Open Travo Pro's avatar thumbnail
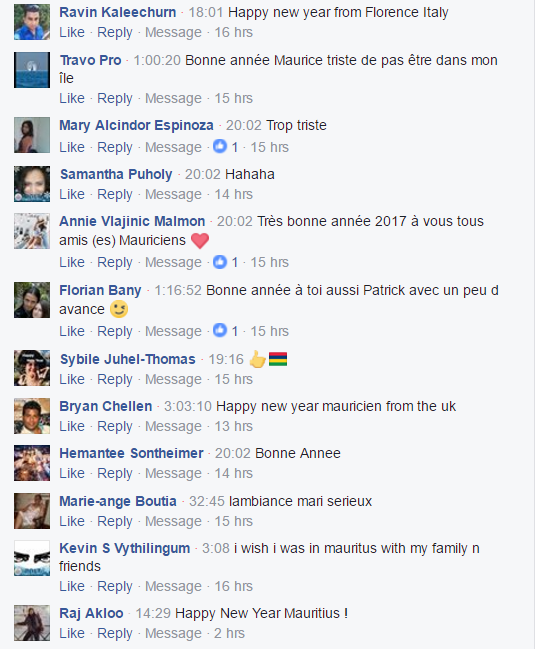Viewport: 535px width, 649px height. tap(32, 70)
